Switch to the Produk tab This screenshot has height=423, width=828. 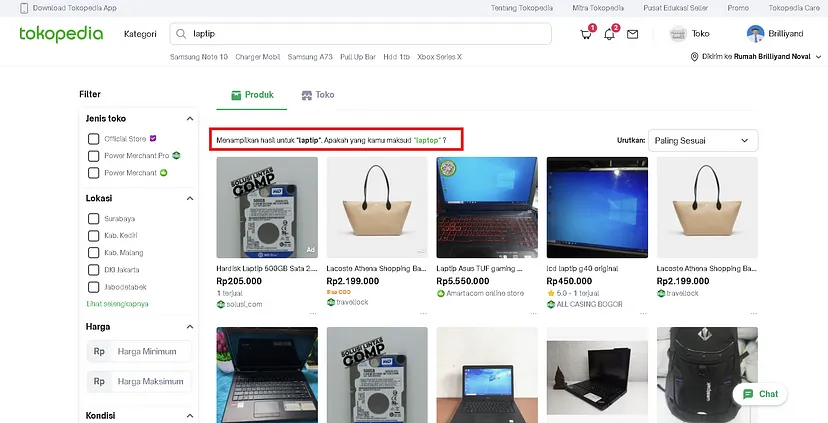(x=252, y=95)
